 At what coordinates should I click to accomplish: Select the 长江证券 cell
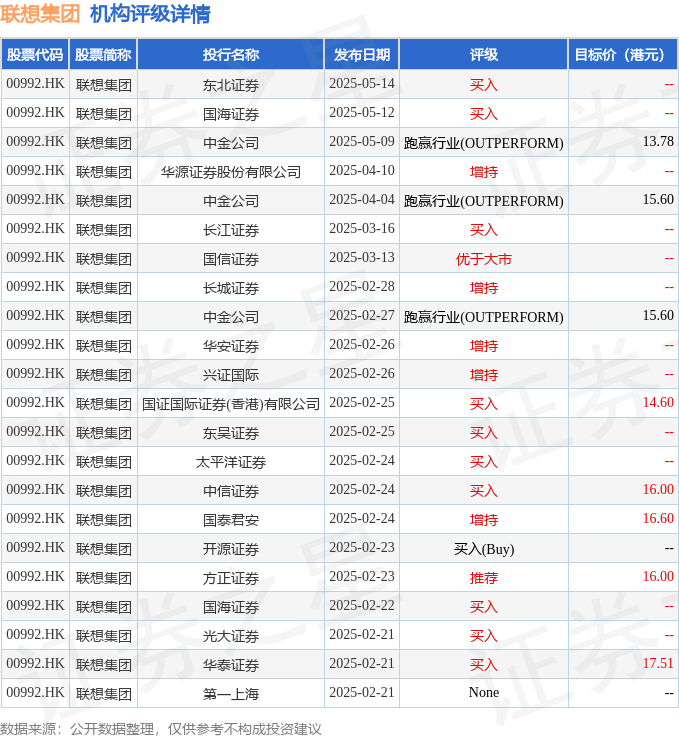(231, 230)
